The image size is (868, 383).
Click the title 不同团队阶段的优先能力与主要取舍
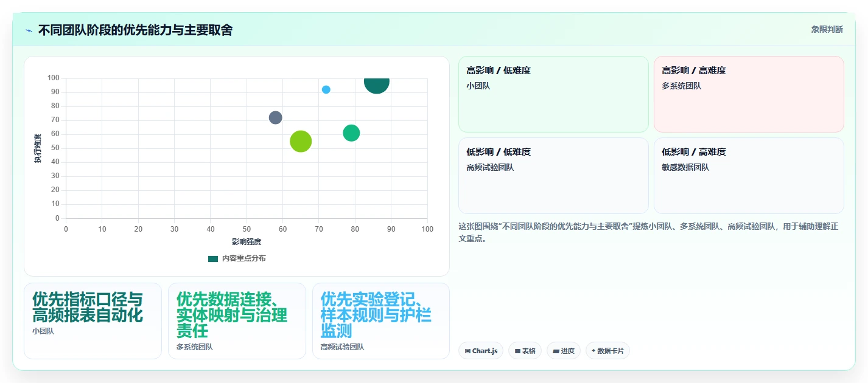(x=135, y=30)
